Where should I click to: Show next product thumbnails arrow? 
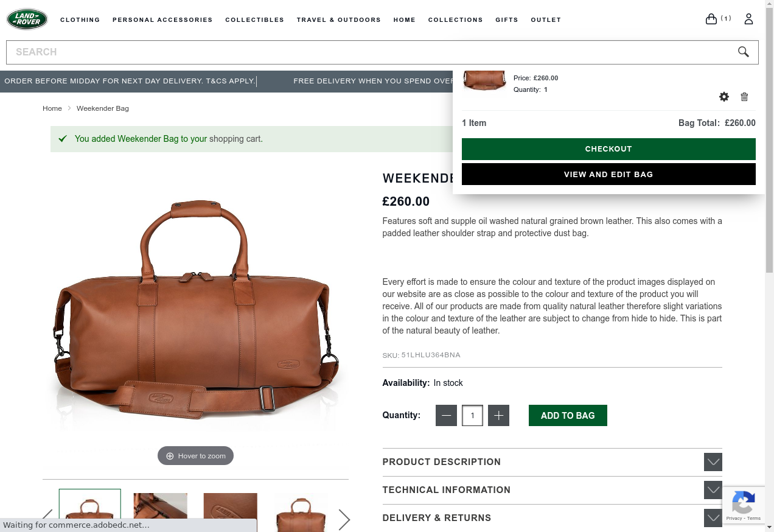pos(344,519)
